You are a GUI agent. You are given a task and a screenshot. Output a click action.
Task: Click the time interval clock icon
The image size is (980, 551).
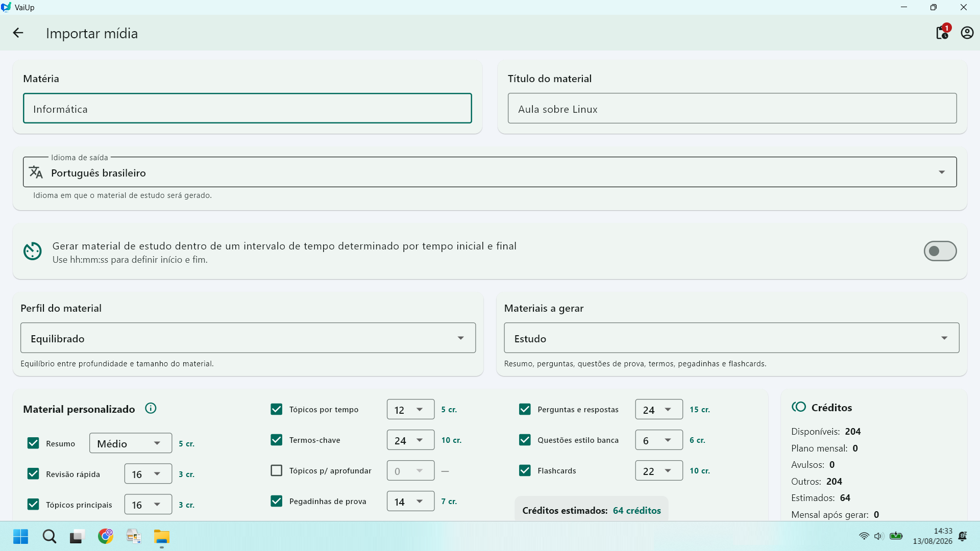click(x=33, y=251)
